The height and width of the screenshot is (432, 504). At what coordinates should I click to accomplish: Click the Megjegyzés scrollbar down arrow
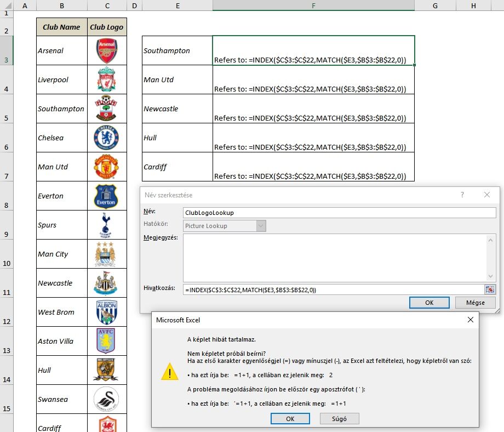490,276
